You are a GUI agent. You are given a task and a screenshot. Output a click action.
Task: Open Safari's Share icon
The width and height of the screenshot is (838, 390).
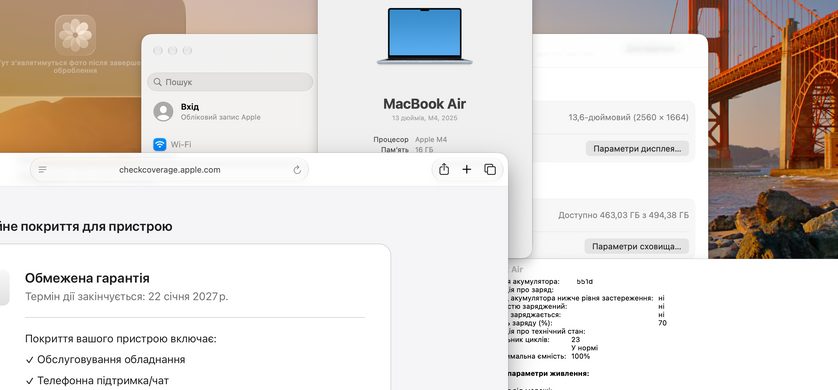click(444, 169)
